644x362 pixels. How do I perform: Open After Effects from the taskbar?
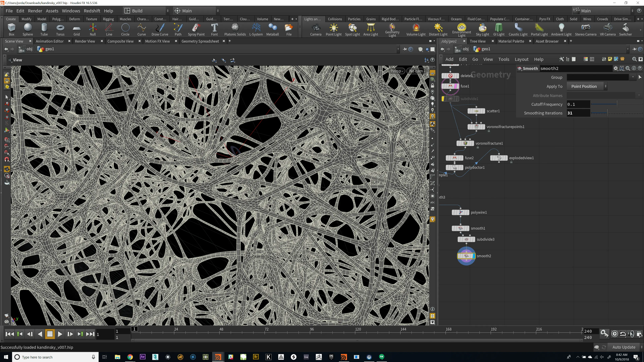click(143, 357)
